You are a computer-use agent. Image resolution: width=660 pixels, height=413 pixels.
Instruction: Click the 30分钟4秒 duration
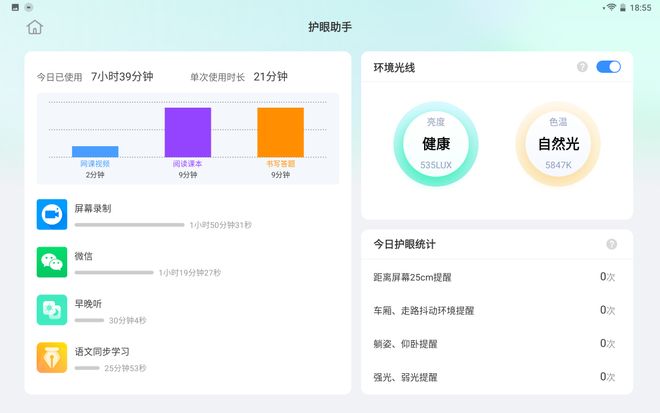(x=128, y=321)
